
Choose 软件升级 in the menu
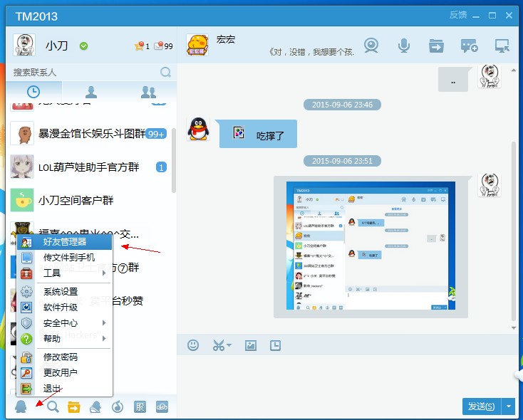[x=65, y=308]
